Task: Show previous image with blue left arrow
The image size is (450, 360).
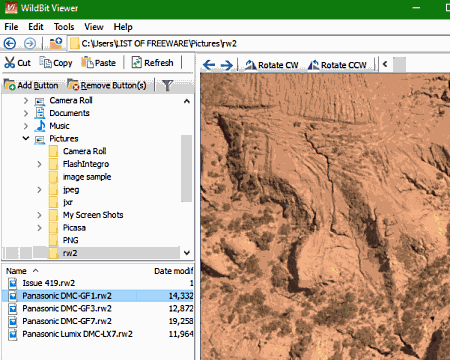Action: pyautogui.click(x=209, y=65)
